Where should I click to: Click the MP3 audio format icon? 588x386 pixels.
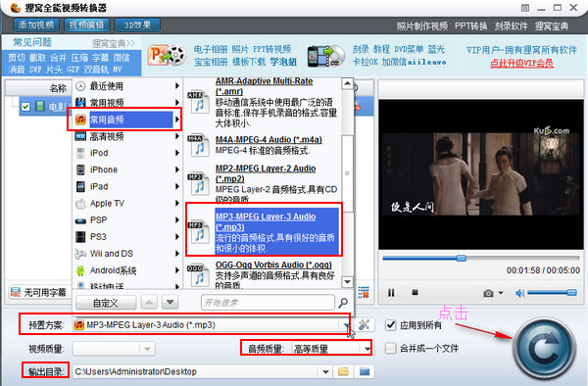(198, 232)
